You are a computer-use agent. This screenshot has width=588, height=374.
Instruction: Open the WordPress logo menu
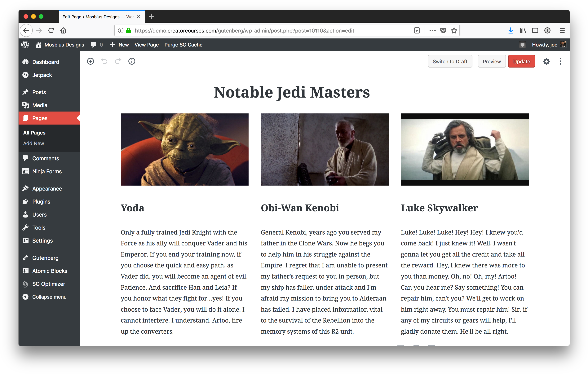pos(25,45)
